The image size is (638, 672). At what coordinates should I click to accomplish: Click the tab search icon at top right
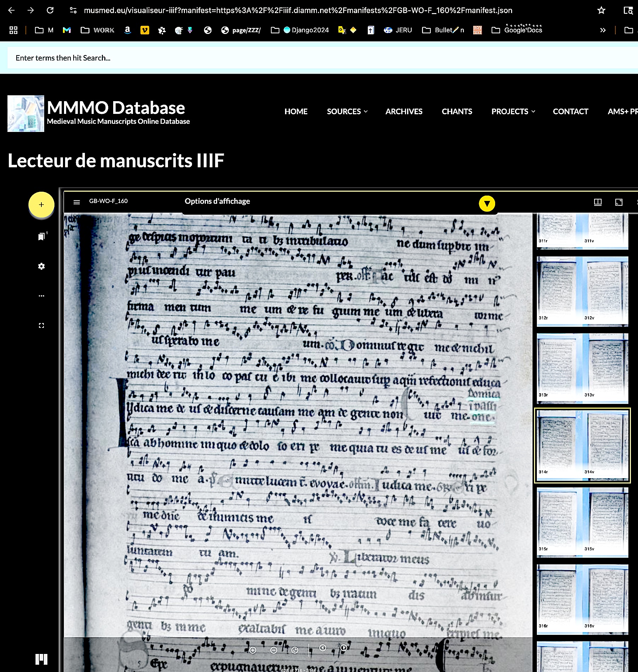(628, 10)
